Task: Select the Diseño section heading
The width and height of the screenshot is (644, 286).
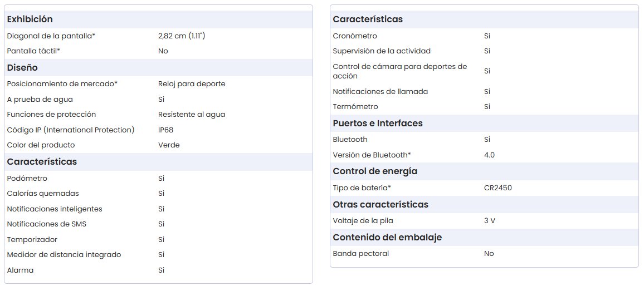Action: (x=22, y=68)
